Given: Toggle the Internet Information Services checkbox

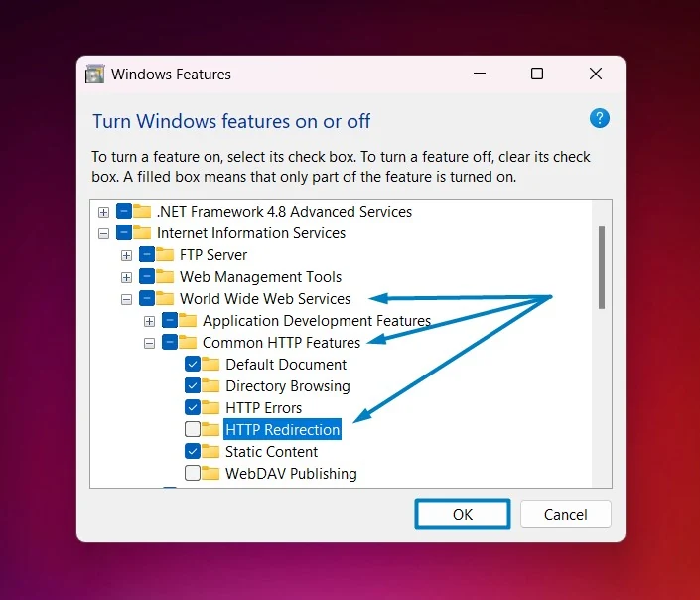Looking at the screenshot, I should pyautogui.click(x=124, y=232).
